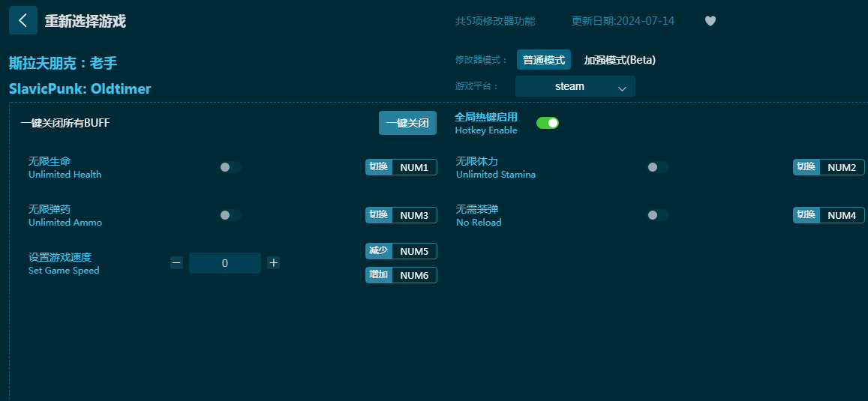Click the 增加 NUM6 hotkey button
The width and height of the screenshot is (868, 401).
379,275
